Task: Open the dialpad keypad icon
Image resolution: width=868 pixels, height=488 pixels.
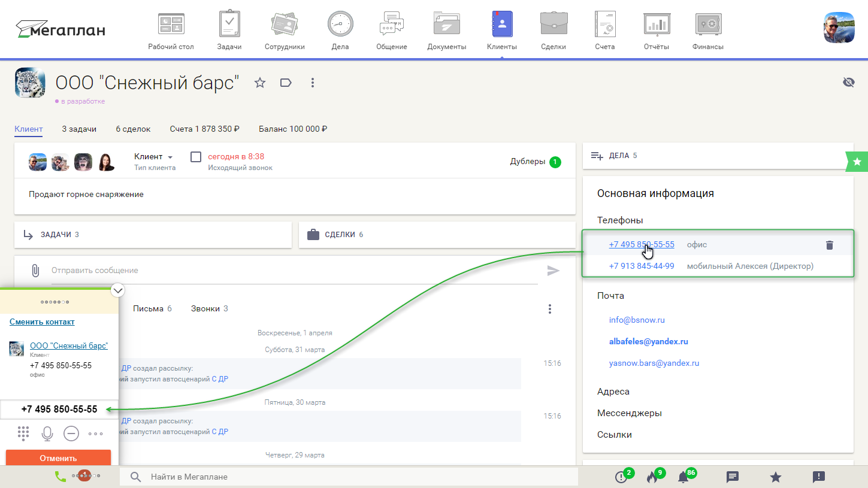Action: pyautogui.click(x=23, y=433)
